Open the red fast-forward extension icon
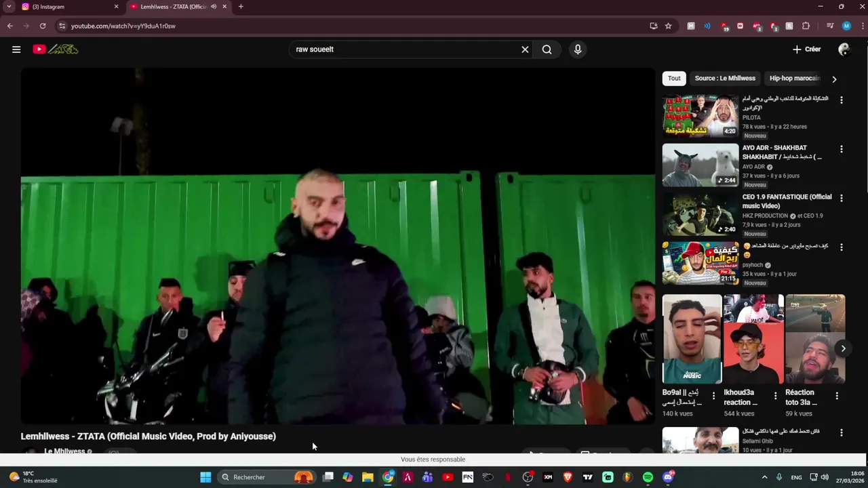The width and height of the screenshot is (868, 488). tap(740, 26)
